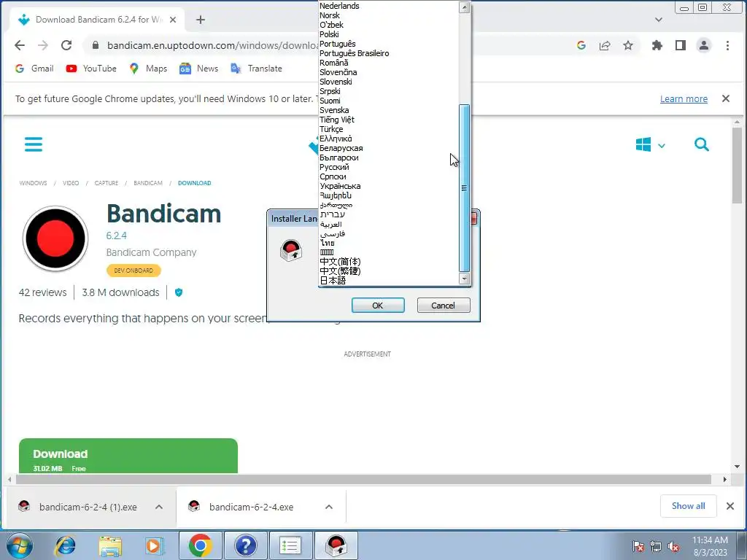Screen dimensions: 747x560
Task: Click the Bandicam app logo image
Action: pos(55,238)
